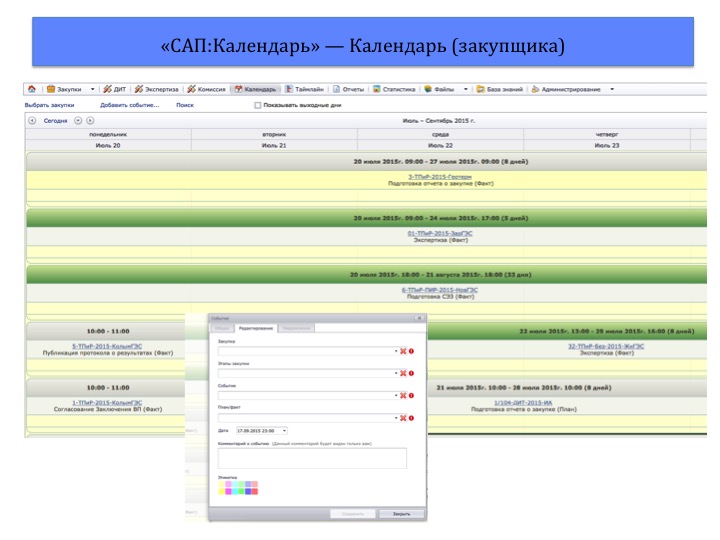
Task: Pick the bright green label color
Action: coord(241,491)
